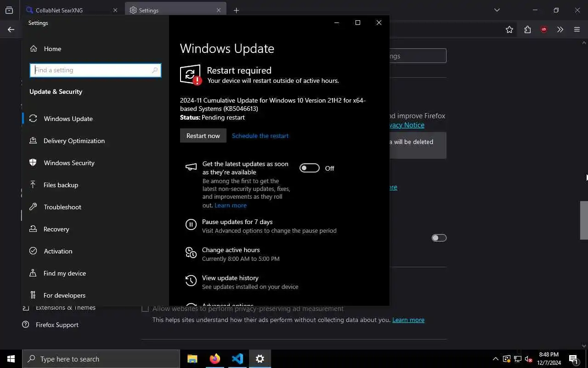This screenshot has width=588, height=368.
Task: Click the search magnifier in Find a setting
Action: 155,70
